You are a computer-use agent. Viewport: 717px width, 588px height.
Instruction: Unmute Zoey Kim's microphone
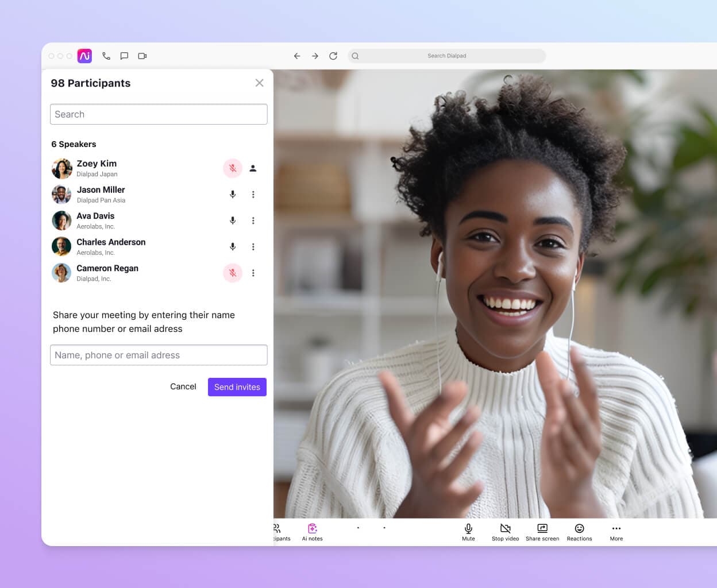coord(233,168)
